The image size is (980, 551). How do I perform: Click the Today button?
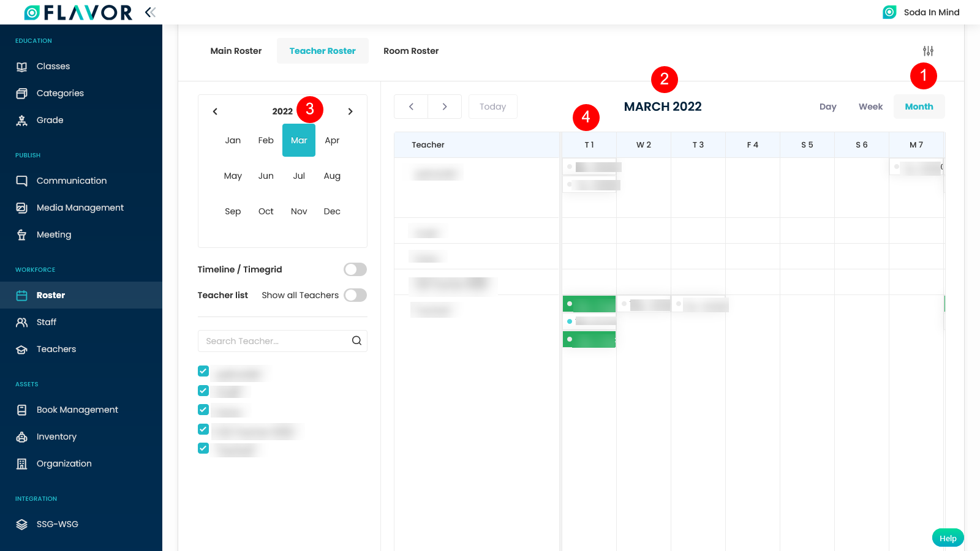[x=492, y=106]
